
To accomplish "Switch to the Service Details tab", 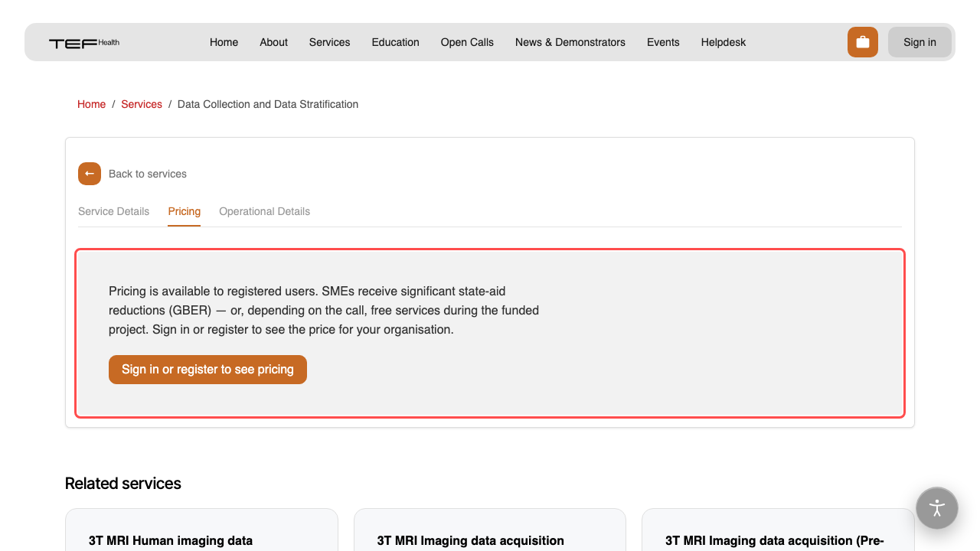I will click(x=113, y=211).
